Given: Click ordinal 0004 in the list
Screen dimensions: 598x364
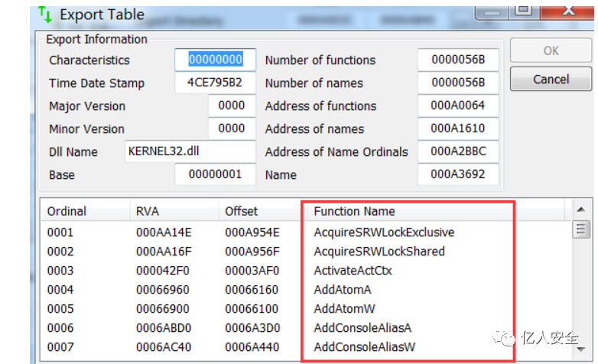Looking at the screenshot, I should coord(60,290).
